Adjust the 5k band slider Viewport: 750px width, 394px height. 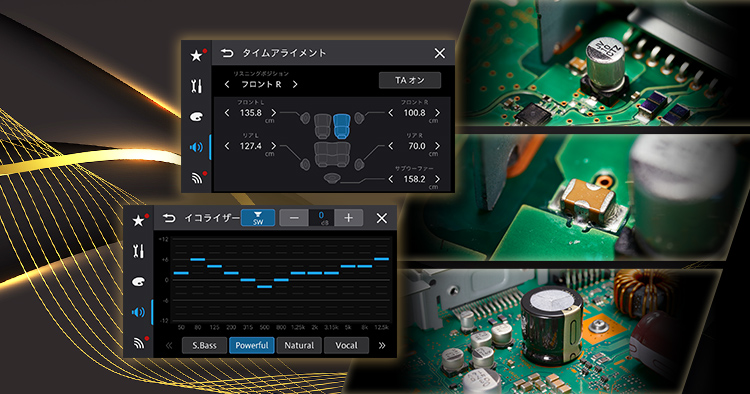348,266
